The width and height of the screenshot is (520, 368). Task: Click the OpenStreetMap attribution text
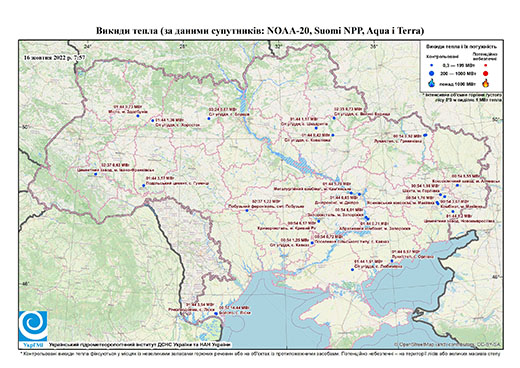coord(448,344)
